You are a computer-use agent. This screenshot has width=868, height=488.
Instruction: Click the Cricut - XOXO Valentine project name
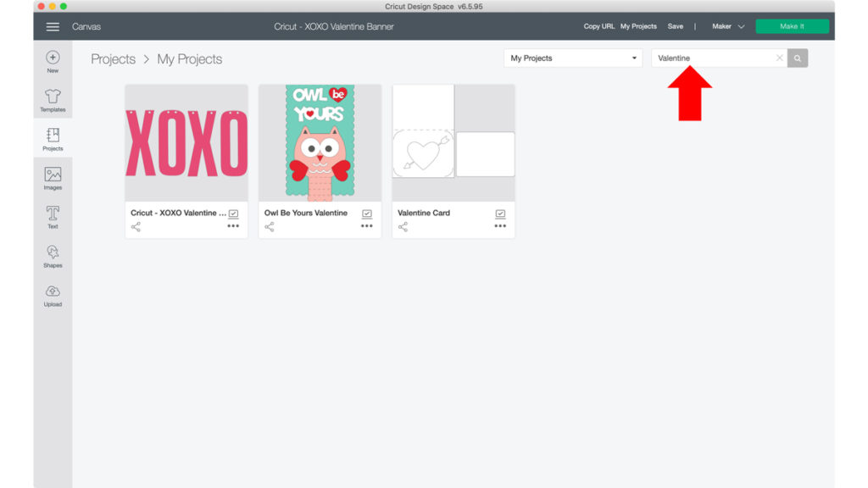[178, 213]
